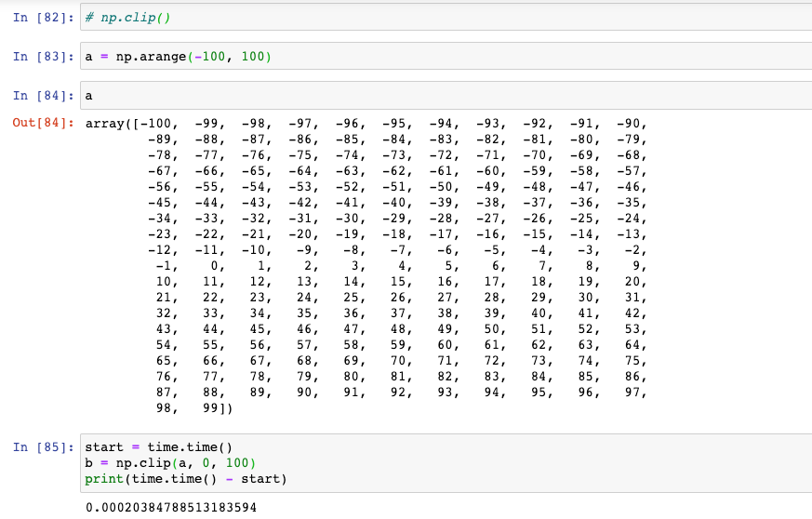812x519 pixels.
Task: Click the value '-50,' in the array output
Action: [444, 187]
